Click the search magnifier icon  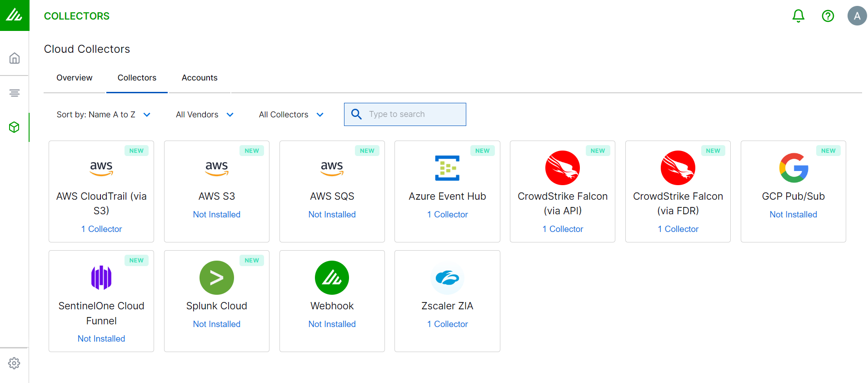357,114
